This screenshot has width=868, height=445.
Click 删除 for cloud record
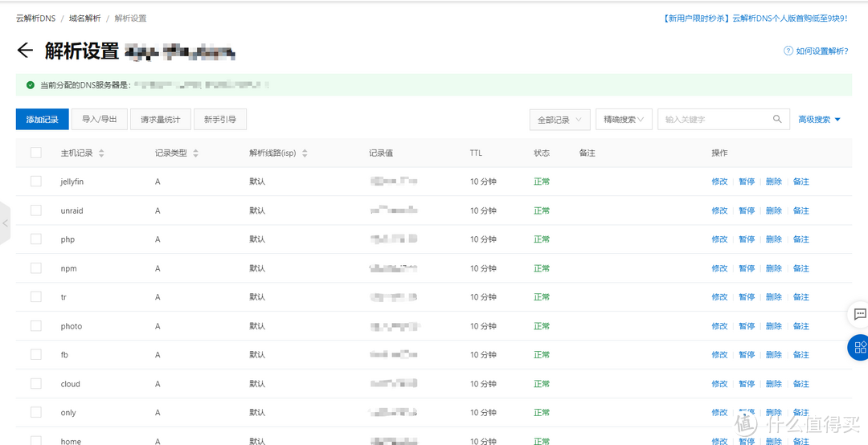(774, 384)
